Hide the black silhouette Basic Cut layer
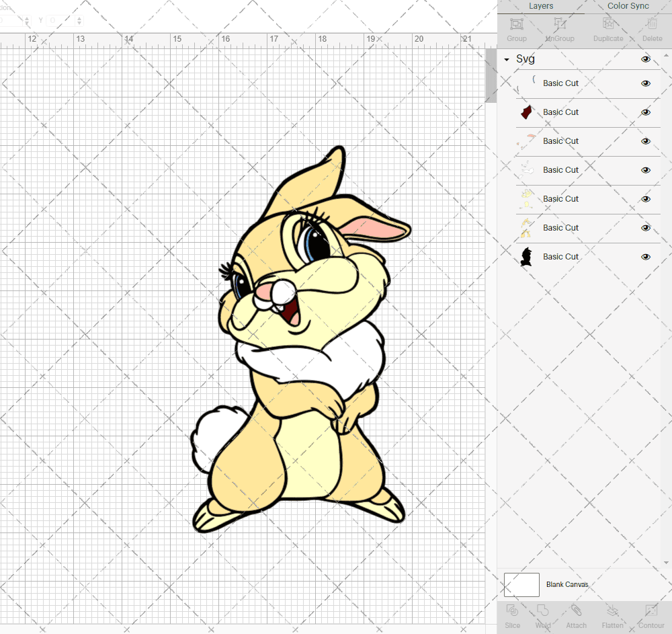Screen dimensions: 672x634 click(x=645, y=257)
